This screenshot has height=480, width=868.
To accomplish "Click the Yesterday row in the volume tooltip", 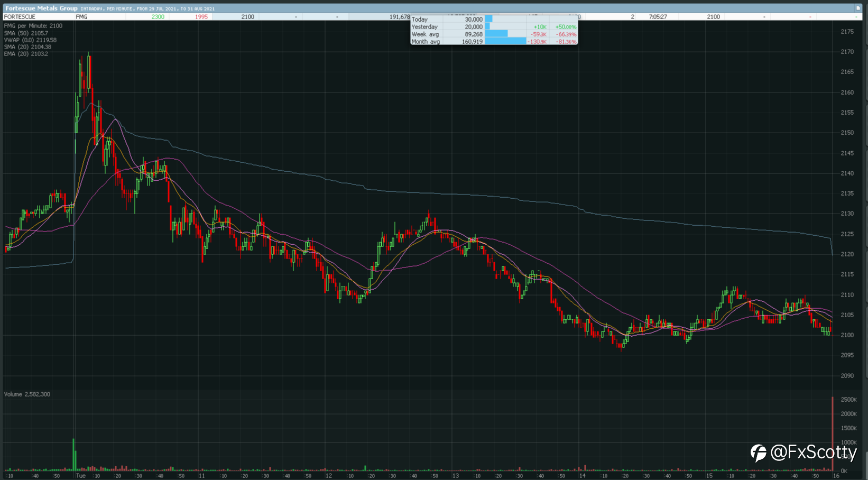I will [494, 27].
